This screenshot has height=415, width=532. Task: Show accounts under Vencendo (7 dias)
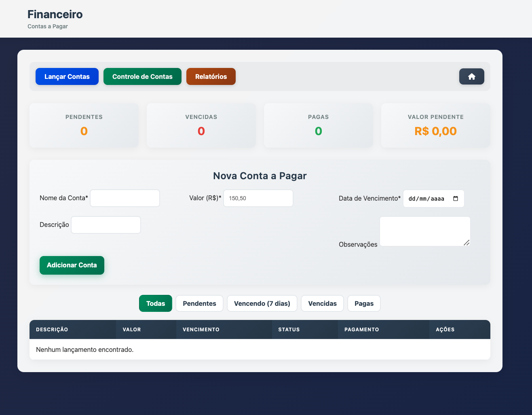262,303
